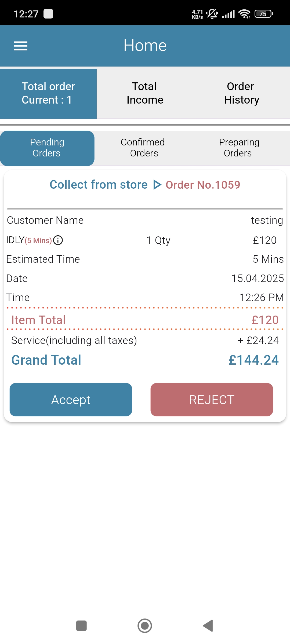Screen dimensions: 290x644
Task: Show Pending Orders list
Action: 47,148
